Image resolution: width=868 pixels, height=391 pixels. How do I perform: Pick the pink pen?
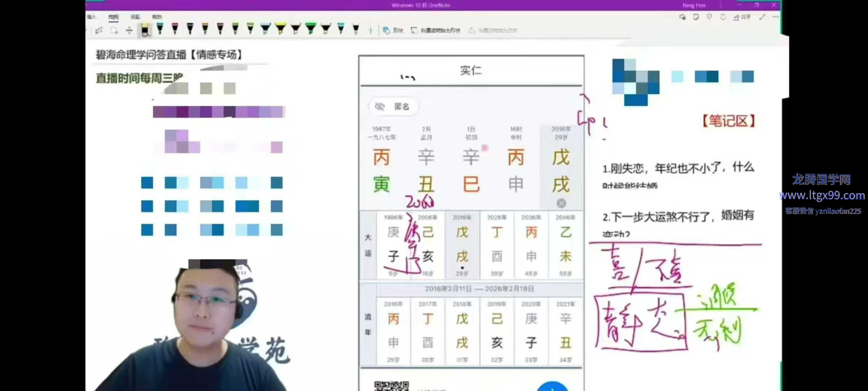pos(175,28)
